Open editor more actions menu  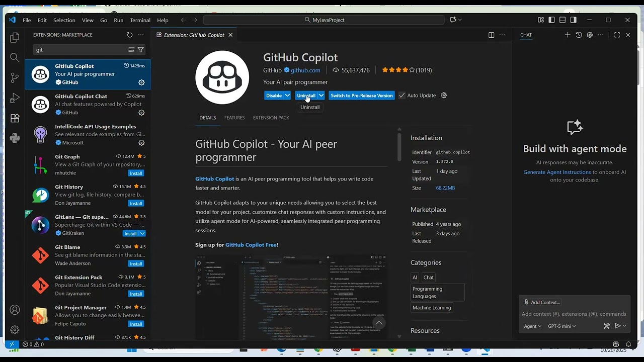(502, 35)
